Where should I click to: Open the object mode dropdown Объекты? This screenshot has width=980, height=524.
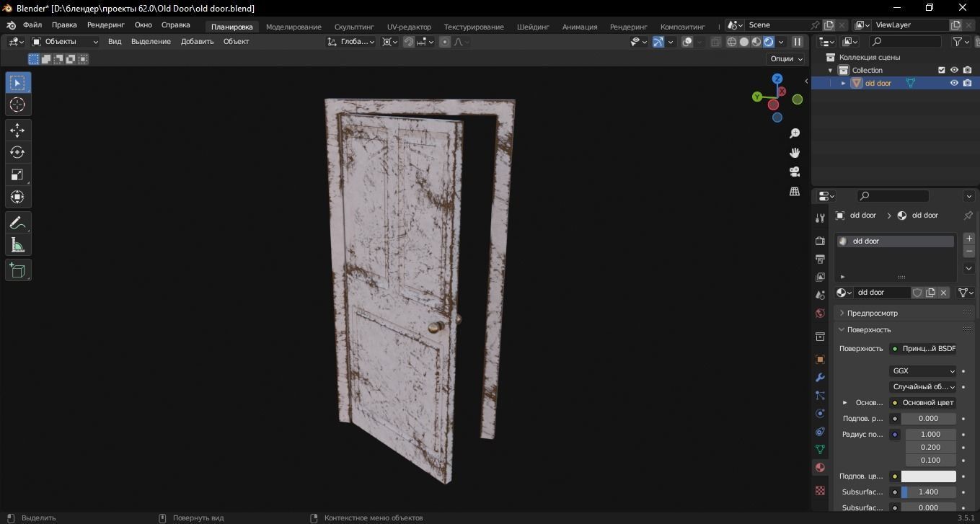click(x=65, y=42)
